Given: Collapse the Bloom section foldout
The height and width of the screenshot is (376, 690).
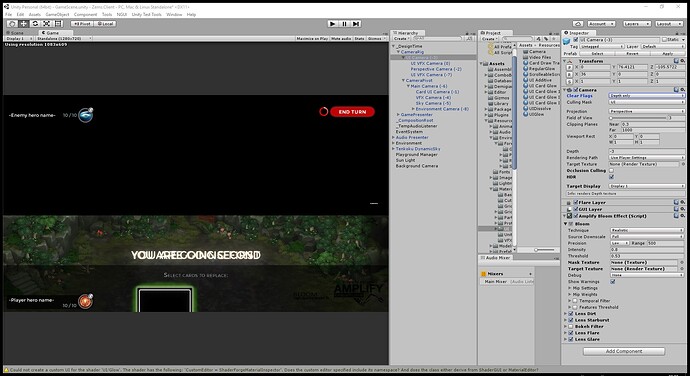Looking at the screenshot, I should [x=566, y=224].
